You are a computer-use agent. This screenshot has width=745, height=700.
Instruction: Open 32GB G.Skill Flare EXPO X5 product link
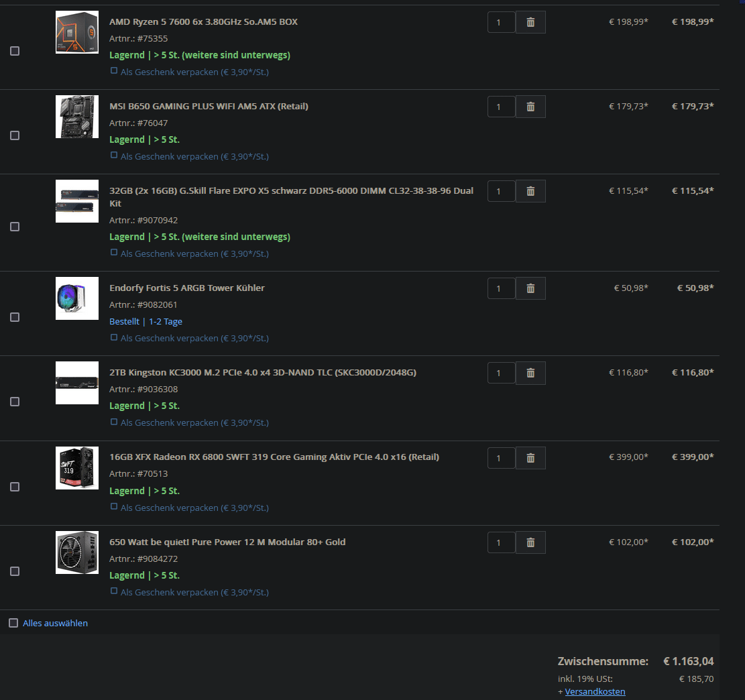pos(291,196)
